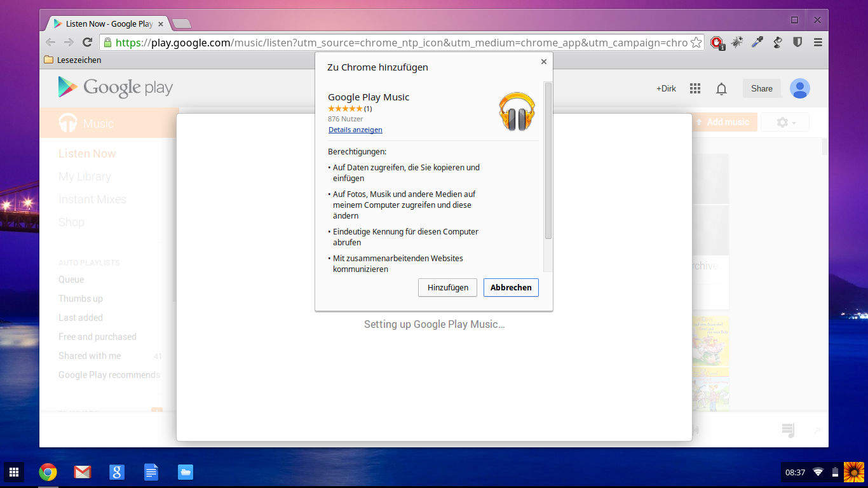Focus the URL address bar
The height and width of the screenshot is (488, 868).
point(402,43)
